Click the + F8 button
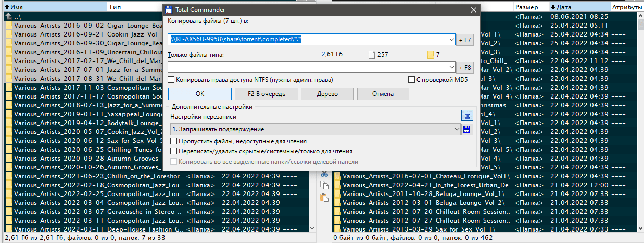This screenshot has width=644, height=243. pos(465,67)
